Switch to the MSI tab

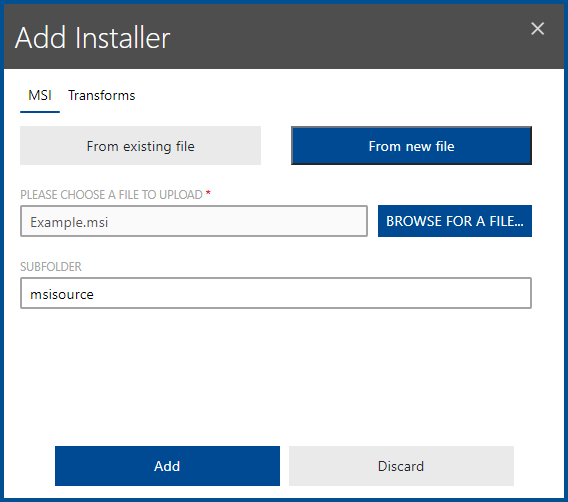(40, 96)
